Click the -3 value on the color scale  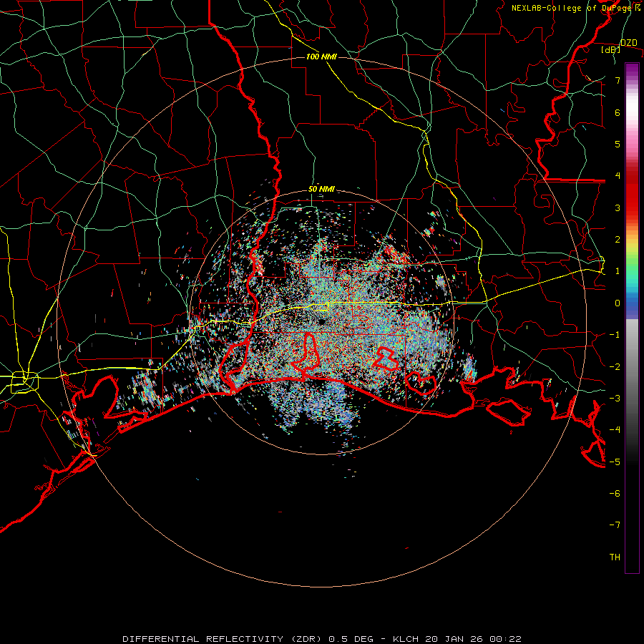click(615, 399)
